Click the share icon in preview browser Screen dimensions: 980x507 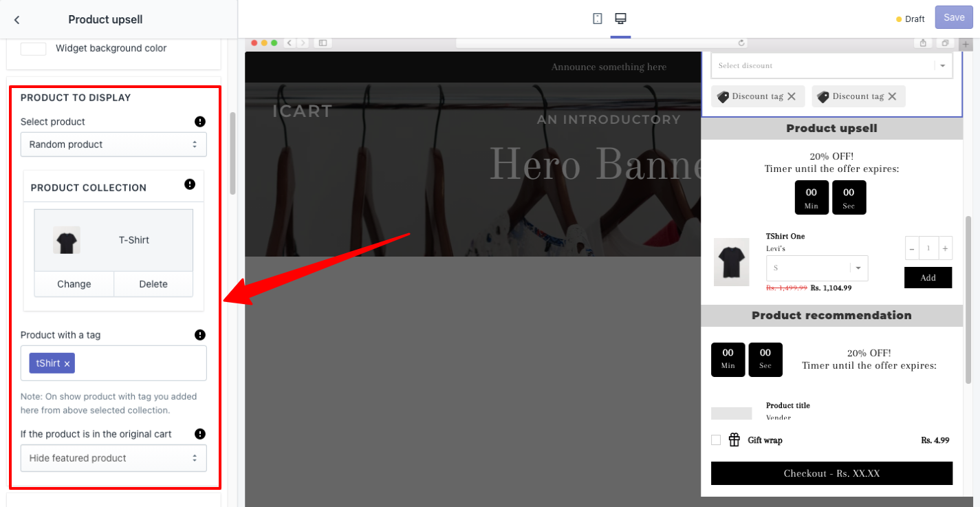coord(923,43)
